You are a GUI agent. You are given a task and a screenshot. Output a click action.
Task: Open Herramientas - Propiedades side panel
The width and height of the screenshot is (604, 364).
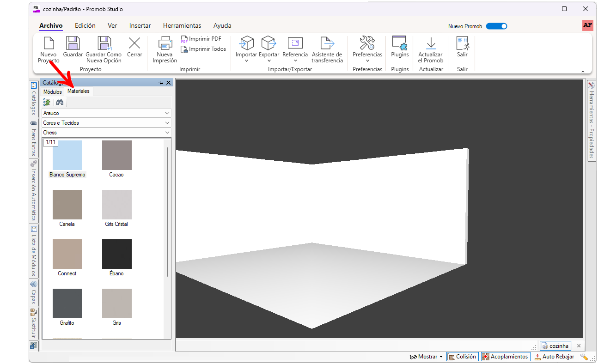(591, 120)
